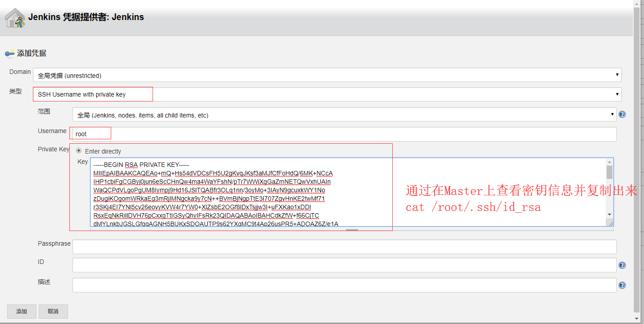
Task: Click the 添加 button
Action: tap(22, 312)
